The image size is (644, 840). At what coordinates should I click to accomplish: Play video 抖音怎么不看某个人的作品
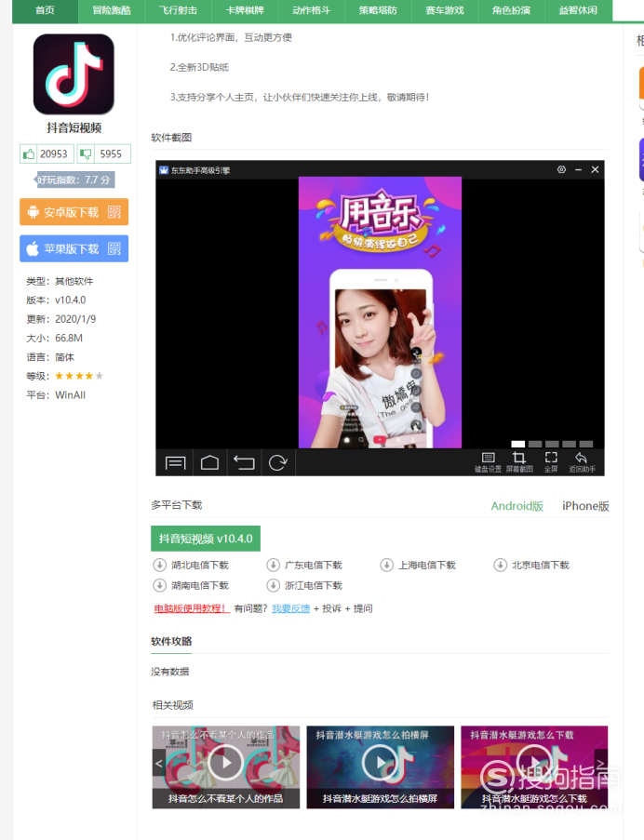(226, 762)
